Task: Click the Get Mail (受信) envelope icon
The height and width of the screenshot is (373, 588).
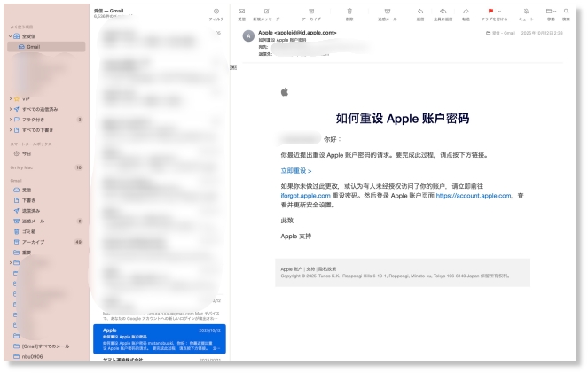Action: [241, 12]
